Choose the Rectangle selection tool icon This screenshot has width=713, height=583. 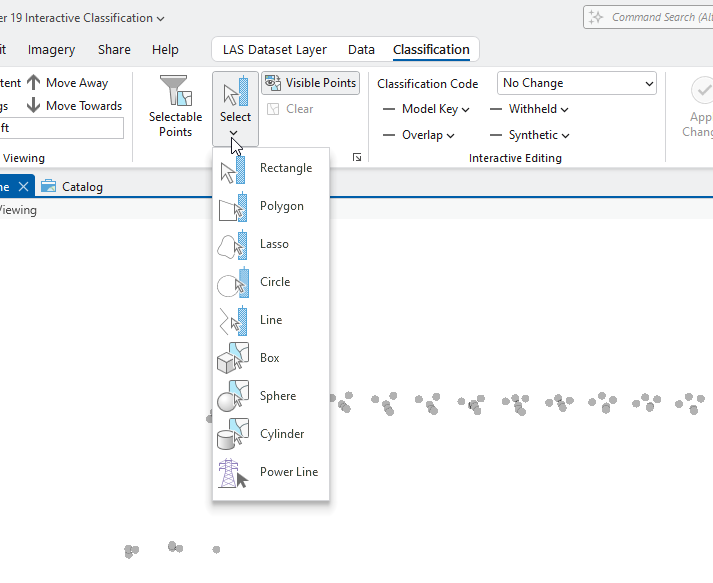[x=233, y=169]
